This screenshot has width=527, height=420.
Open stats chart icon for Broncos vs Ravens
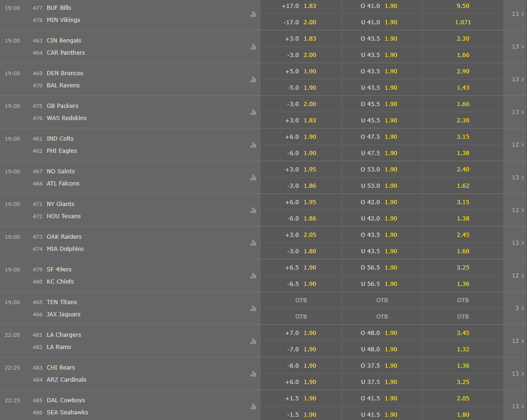253,79
